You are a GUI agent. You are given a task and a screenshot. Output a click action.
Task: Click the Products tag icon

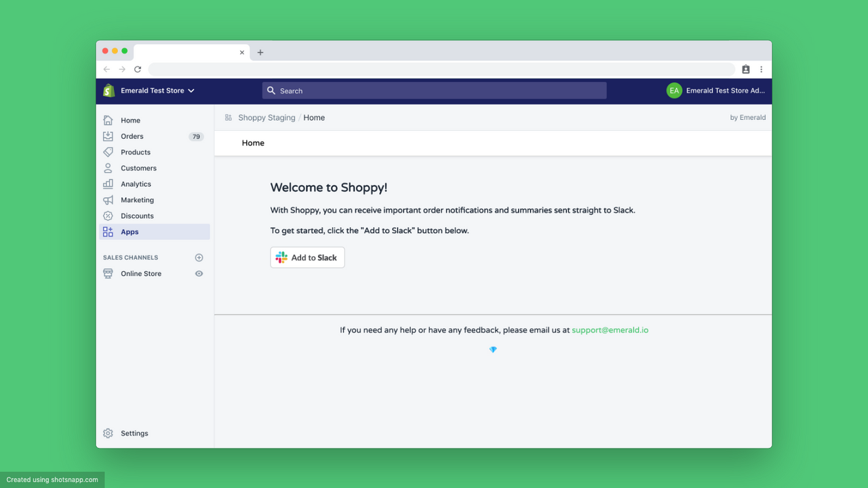[108, 152]
